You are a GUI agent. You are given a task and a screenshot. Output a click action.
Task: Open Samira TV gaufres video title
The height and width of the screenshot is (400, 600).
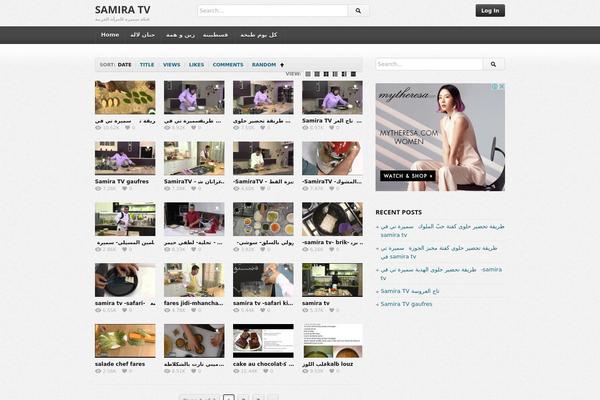pos(122,181)
